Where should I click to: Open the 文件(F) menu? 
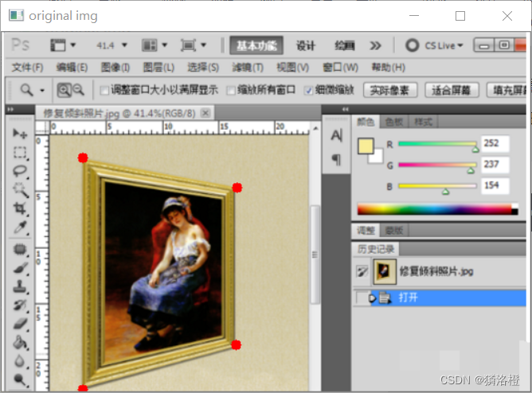coord(27,68)
